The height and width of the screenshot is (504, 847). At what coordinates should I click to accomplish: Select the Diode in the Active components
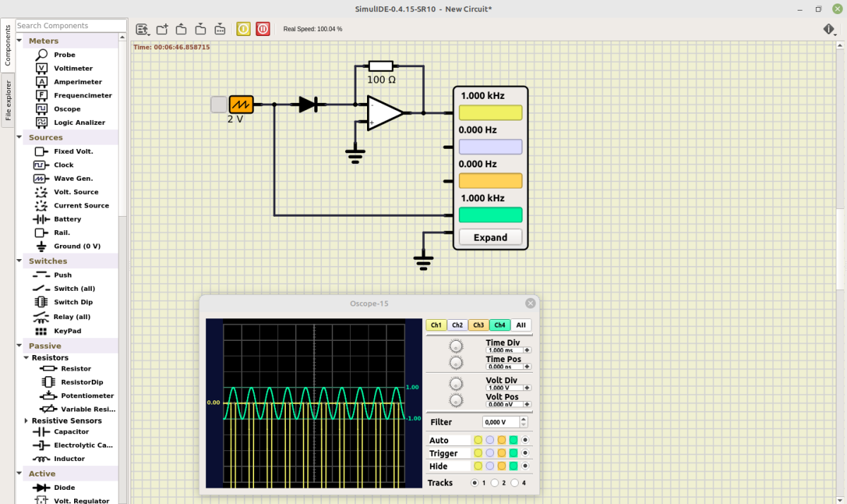click(x=64, y=487)
